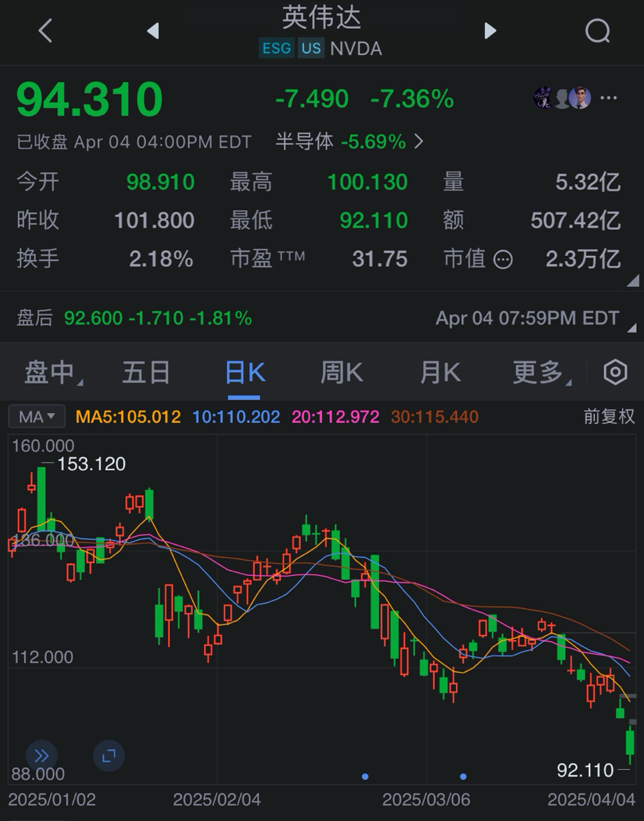
Task: Select the 周K weekly tab
Action: [342, 372]
